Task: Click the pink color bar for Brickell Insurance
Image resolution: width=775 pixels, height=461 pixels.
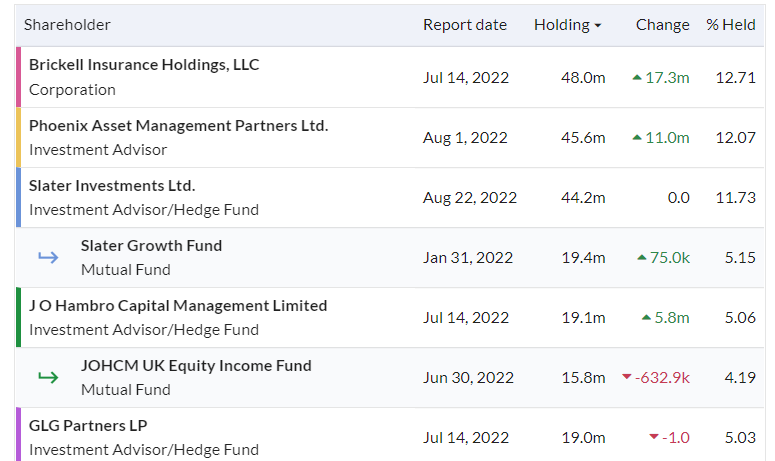Action: 18,77
